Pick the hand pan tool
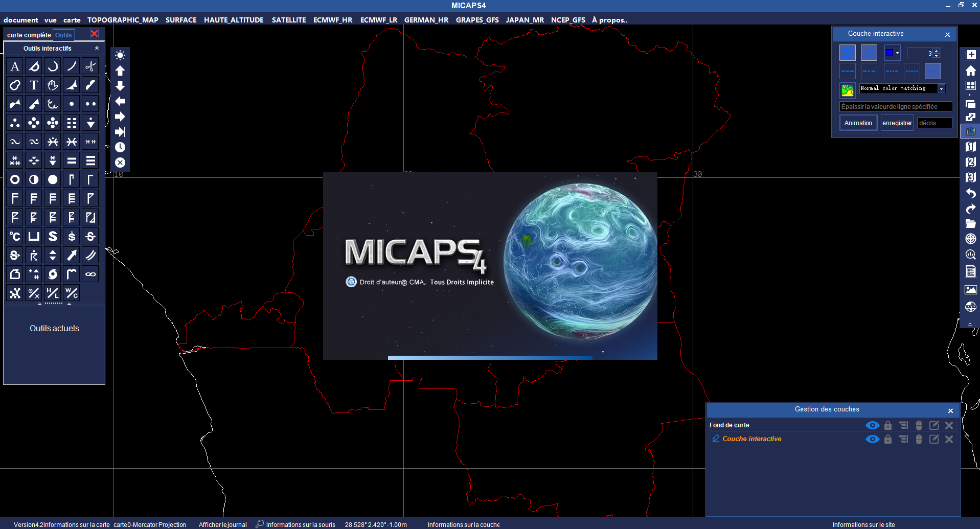 53,85
